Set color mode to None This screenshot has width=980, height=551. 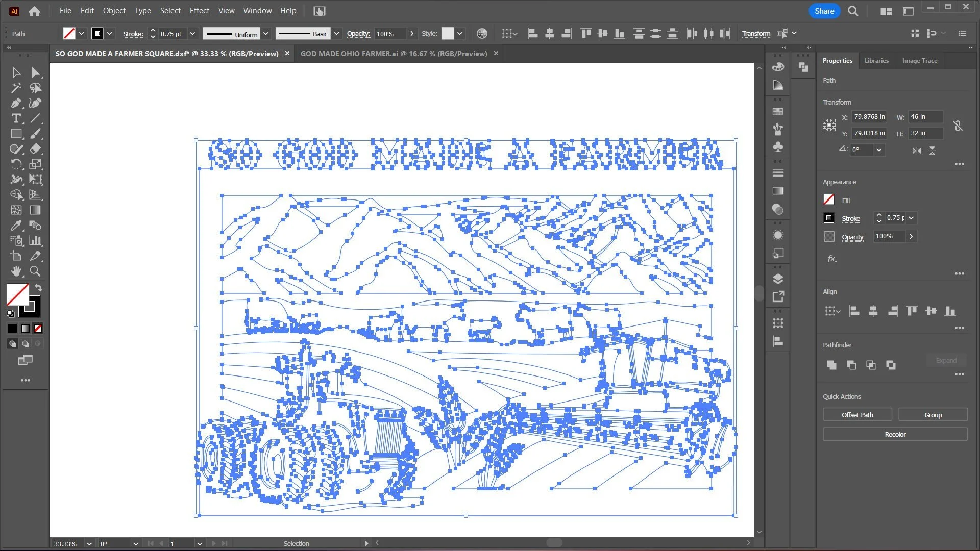38,329
